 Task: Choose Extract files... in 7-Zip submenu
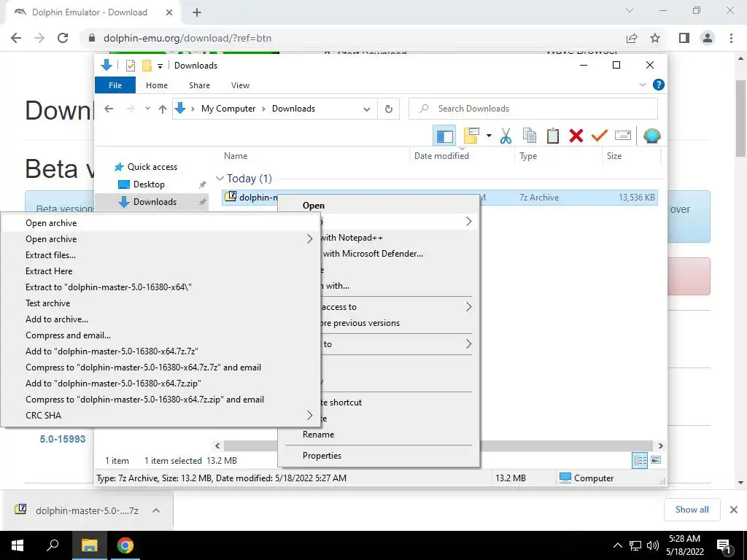point(50,255)
